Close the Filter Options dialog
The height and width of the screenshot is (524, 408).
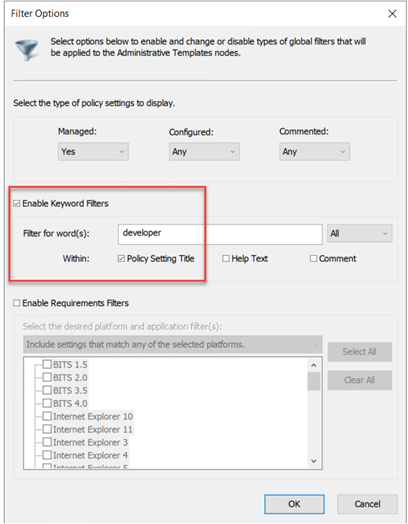tap(392, 14)
